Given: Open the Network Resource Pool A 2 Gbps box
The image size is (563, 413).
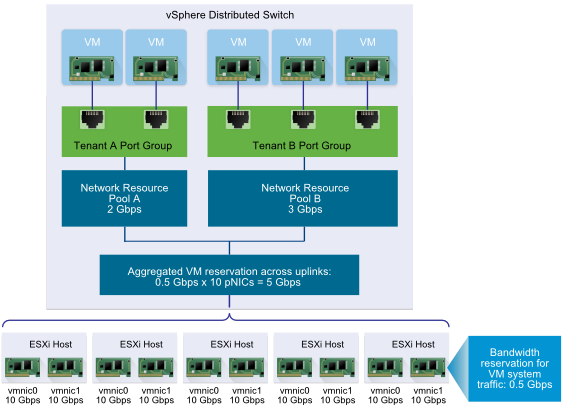Looking at the screenshot, I should tap(124, 198).
